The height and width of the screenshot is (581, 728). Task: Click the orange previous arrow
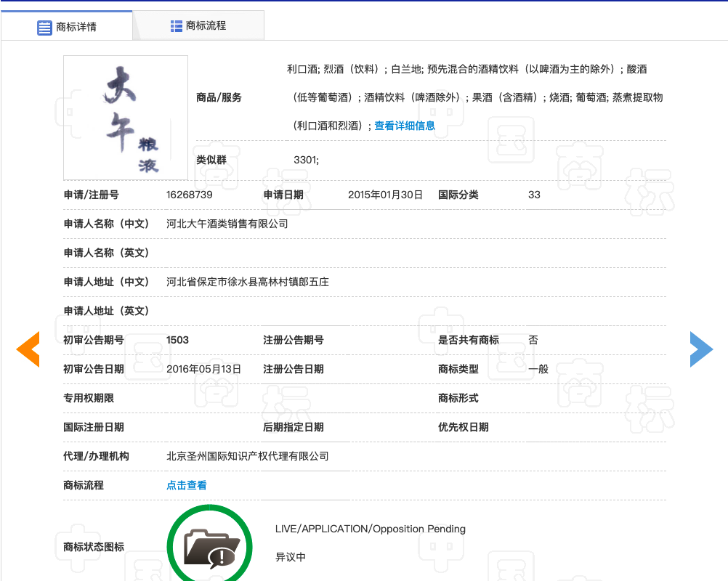(x=28, y=349)
